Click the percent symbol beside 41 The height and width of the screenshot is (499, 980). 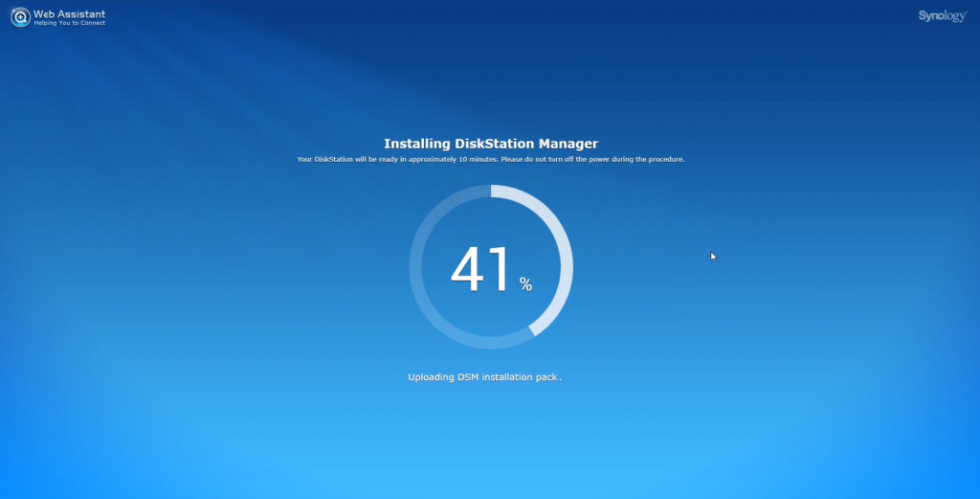tap(525, 284)
